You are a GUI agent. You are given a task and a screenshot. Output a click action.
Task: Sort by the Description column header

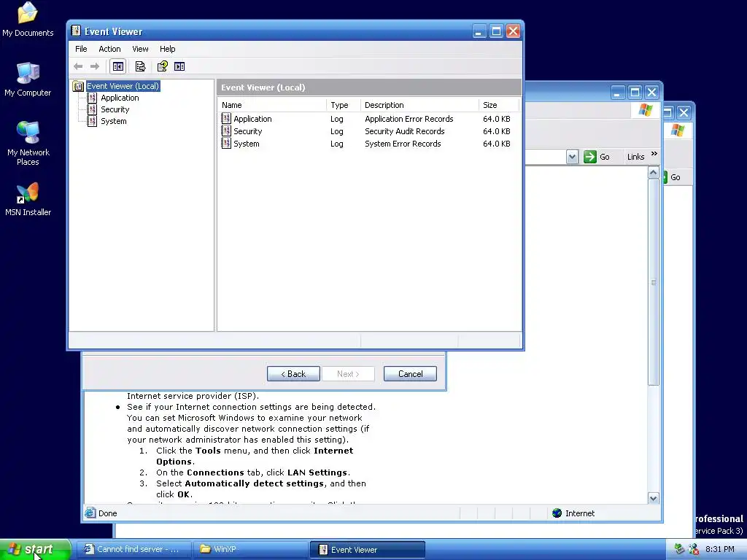point(419,105)
